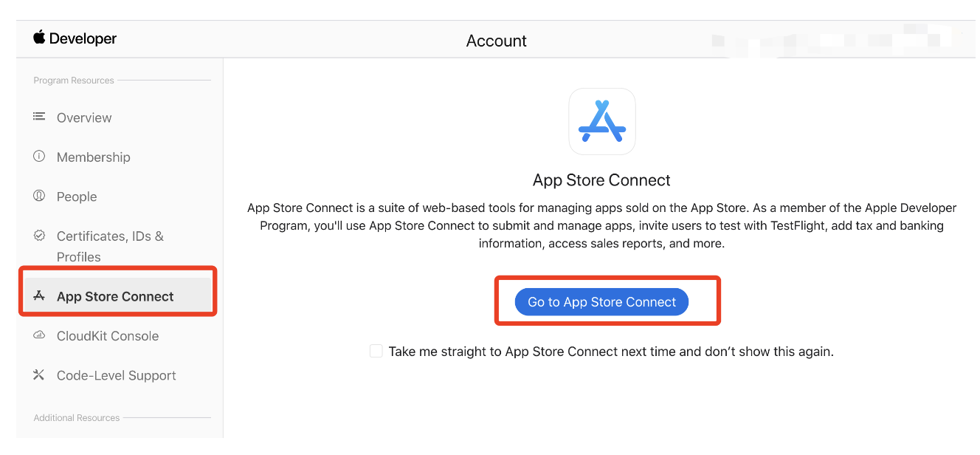Viewport: 980px width, 455px height.
Task: Enable 'Take me straight to App Store Connect' checkbox
Action: point(376,352)
